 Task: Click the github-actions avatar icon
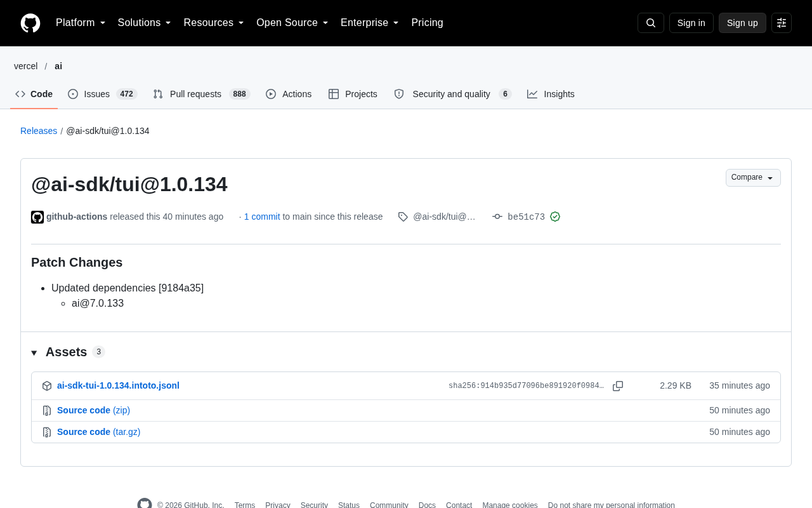(37, 217)
